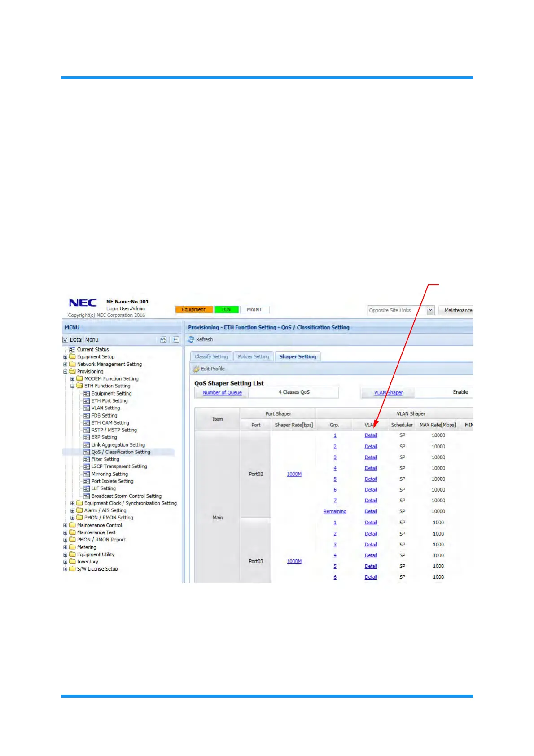Click the expand-all tree icon beside Detail Menu
This screenshot has width=534, height=756.
(163, 340)
